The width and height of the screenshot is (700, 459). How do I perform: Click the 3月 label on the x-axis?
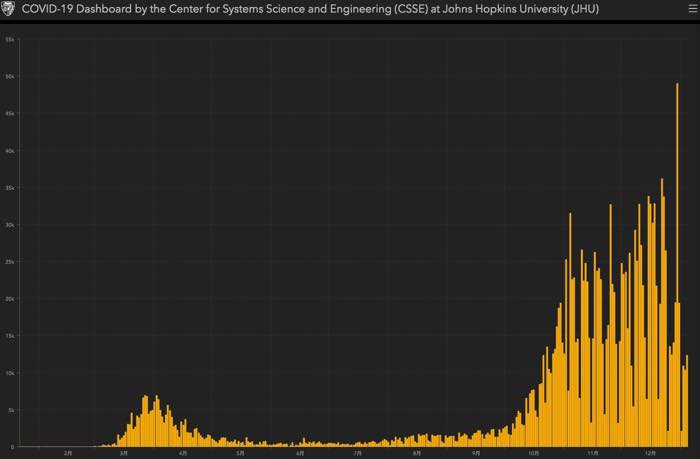tap(124, 453)
